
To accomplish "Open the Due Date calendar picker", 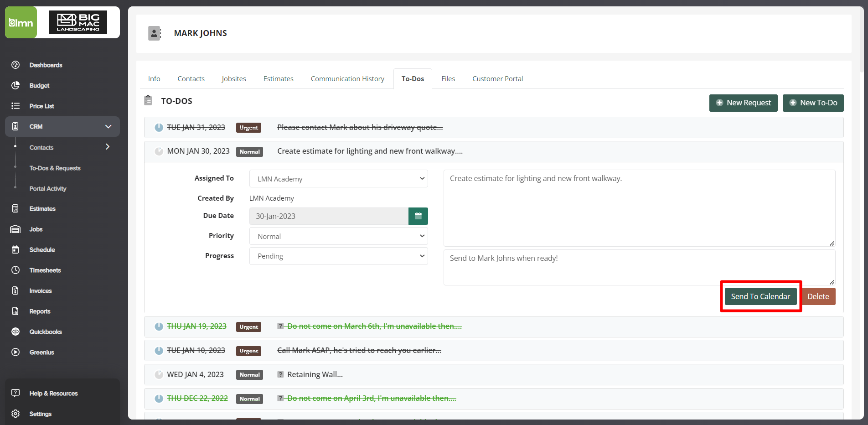I will pos(418,216).
